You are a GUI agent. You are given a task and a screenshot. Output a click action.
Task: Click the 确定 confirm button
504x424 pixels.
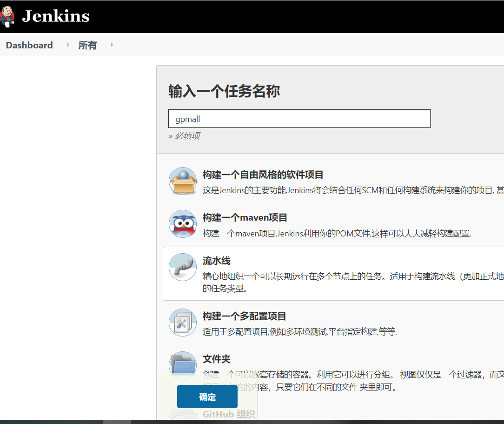(x=207, y=397)
